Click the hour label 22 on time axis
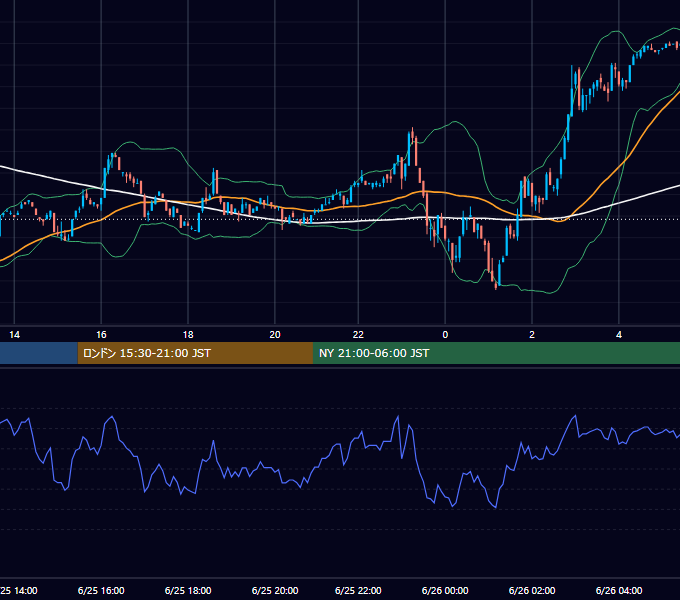Screen dimensions: 680x600 pyautogui.click(x=358, y=335)
